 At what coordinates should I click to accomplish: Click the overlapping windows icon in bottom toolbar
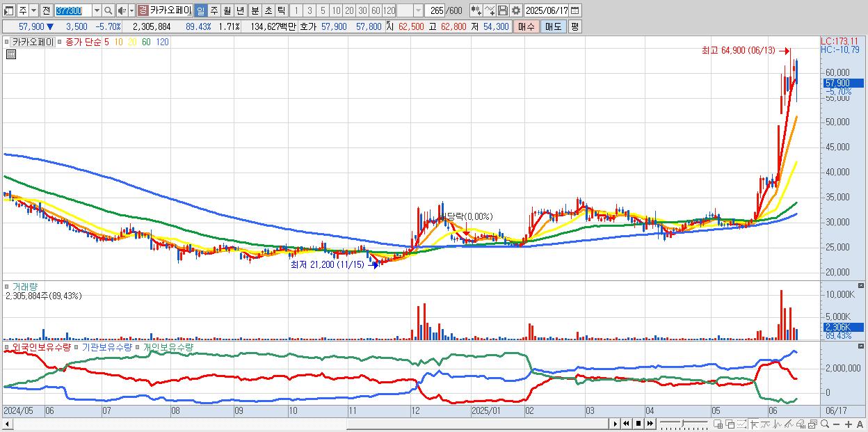[730, 424]
